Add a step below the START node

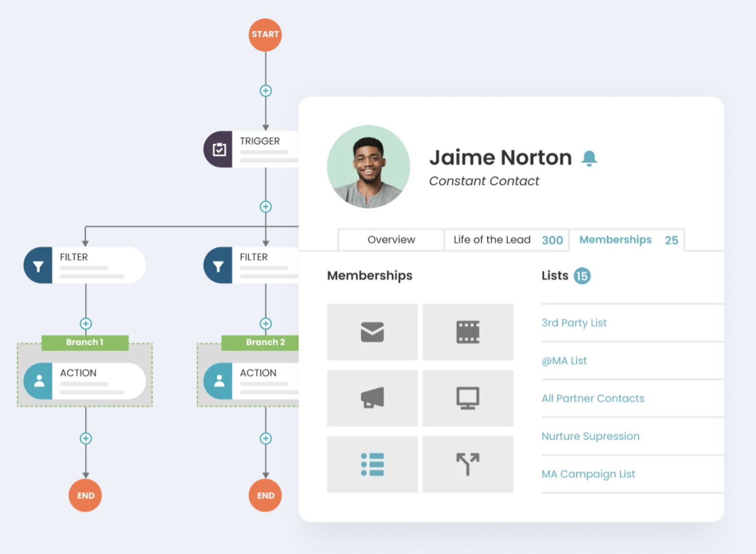coord(266,91)
